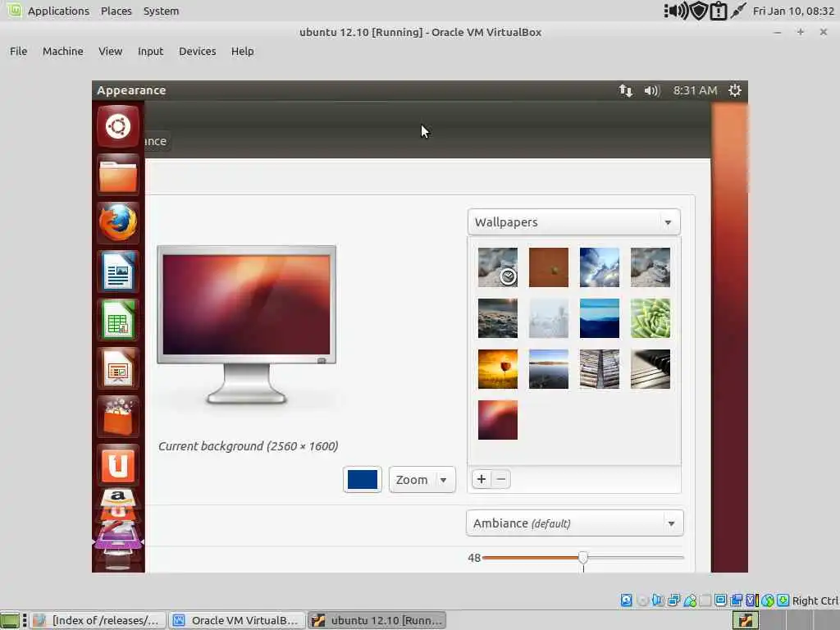840x630 pixels.
Task: Click the host shield tray icon
Action: coord(699,11)
